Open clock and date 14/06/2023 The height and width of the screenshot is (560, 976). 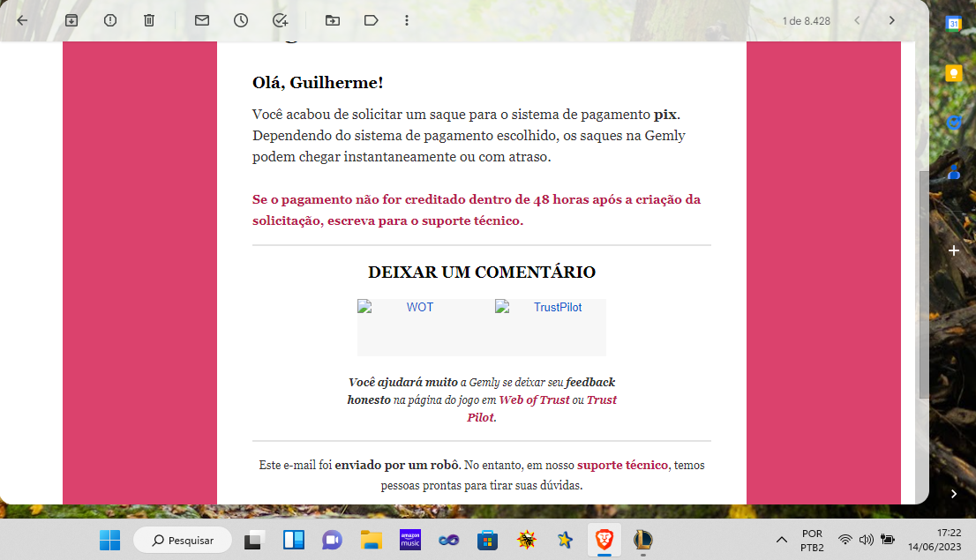[935, 540]
